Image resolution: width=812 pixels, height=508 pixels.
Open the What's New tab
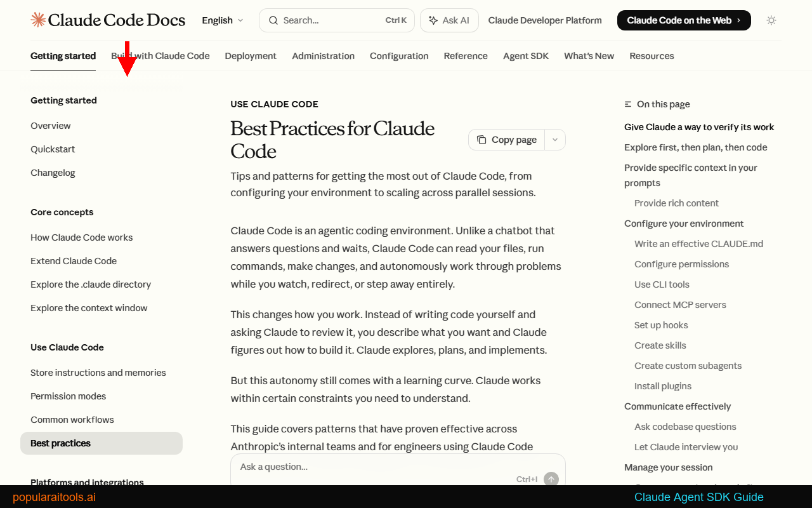(x=589, y=56)
